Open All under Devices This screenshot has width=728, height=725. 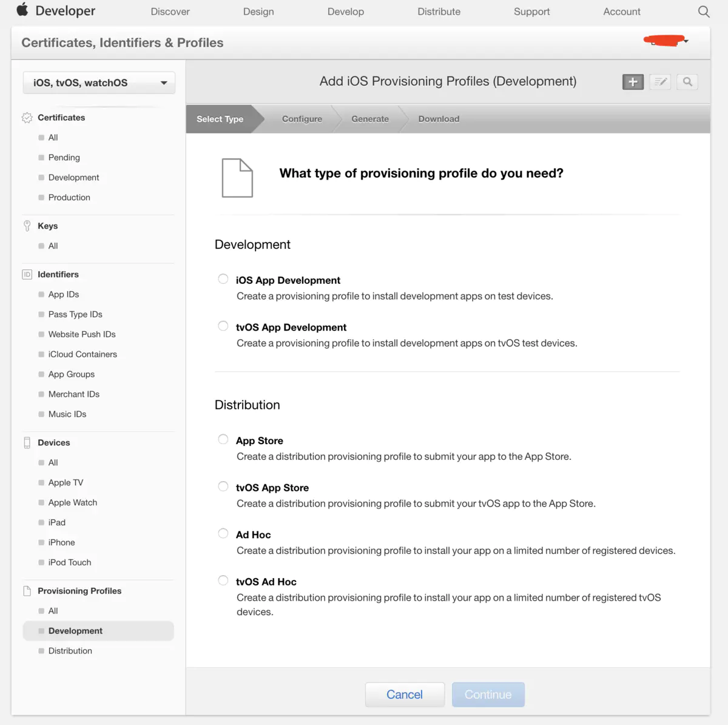(53, 463)
